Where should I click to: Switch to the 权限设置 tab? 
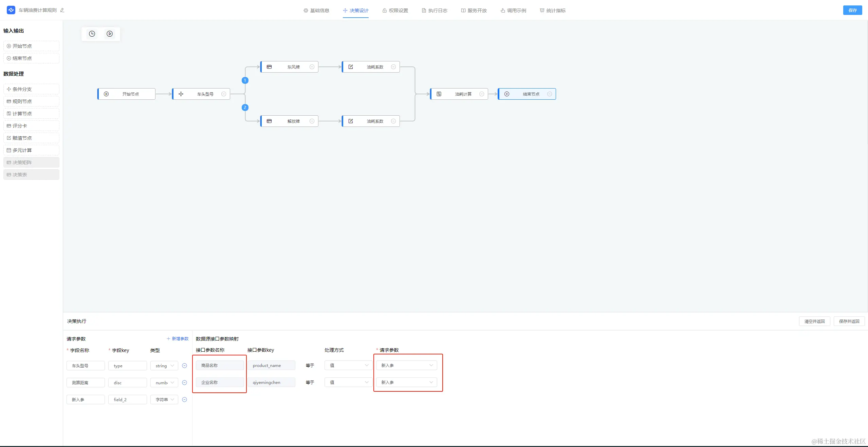(395, 11)
